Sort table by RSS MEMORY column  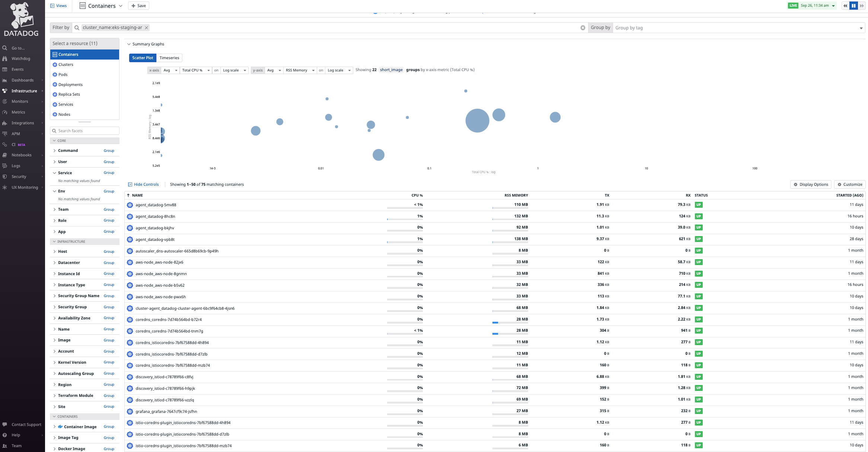point(516,195)
